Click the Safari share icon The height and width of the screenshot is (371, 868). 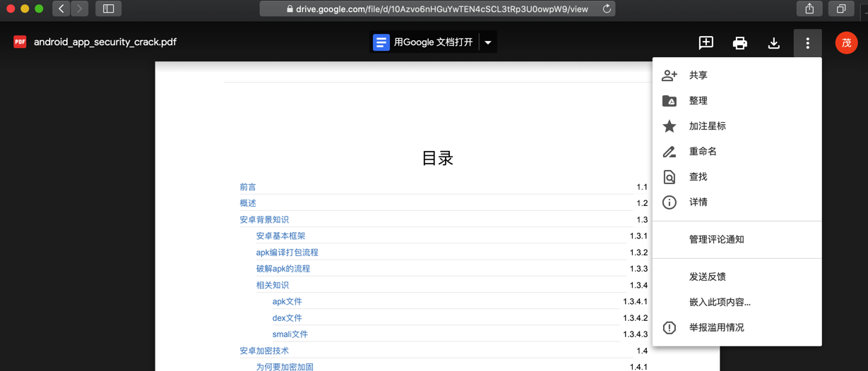click(809, 9)
